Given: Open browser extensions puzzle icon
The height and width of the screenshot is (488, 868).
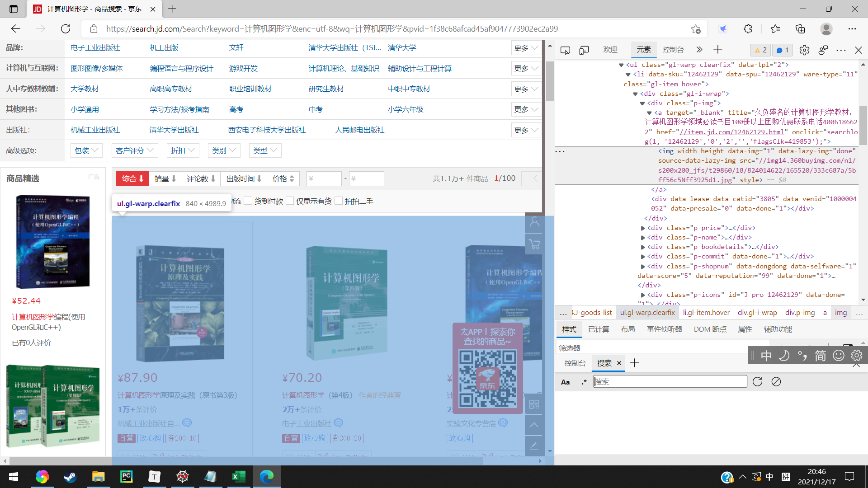Looking at the screenshot, I should [x=748, y=29].
